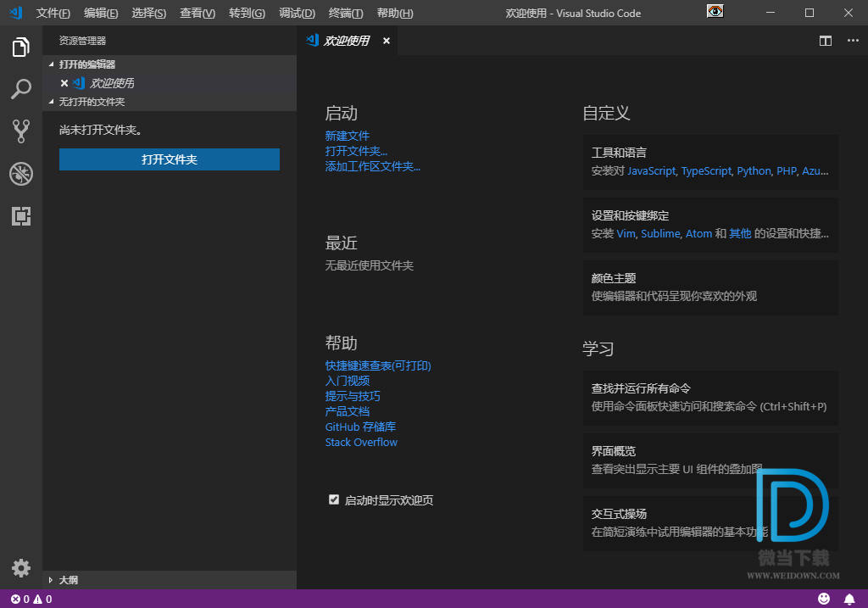Screen dimensions: 868x608
Task: Open the Manage gear icon
Action: click(x=21, y=568)
